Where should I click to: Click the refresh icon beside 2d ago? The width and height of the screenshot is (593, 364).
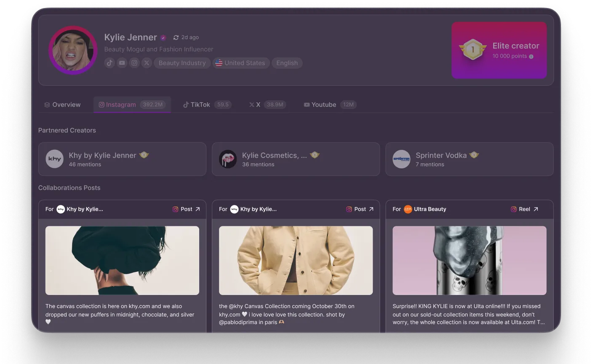(x=176, y=37)
